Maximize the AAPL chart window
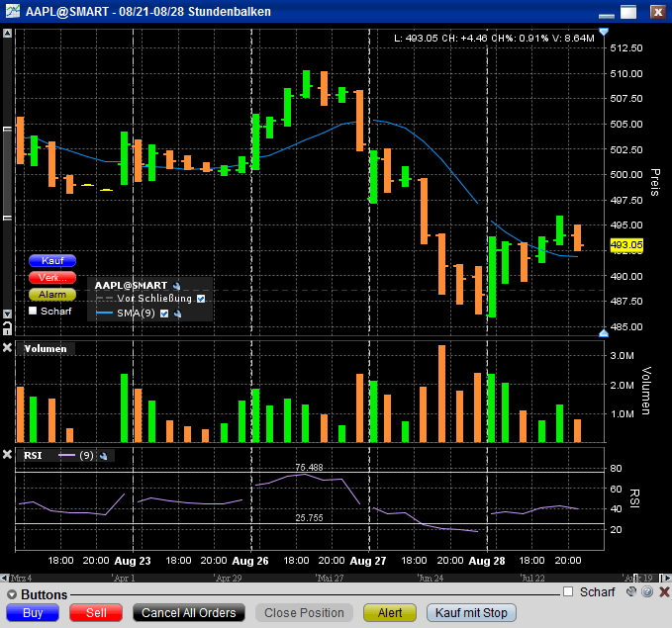 [628, 12]
